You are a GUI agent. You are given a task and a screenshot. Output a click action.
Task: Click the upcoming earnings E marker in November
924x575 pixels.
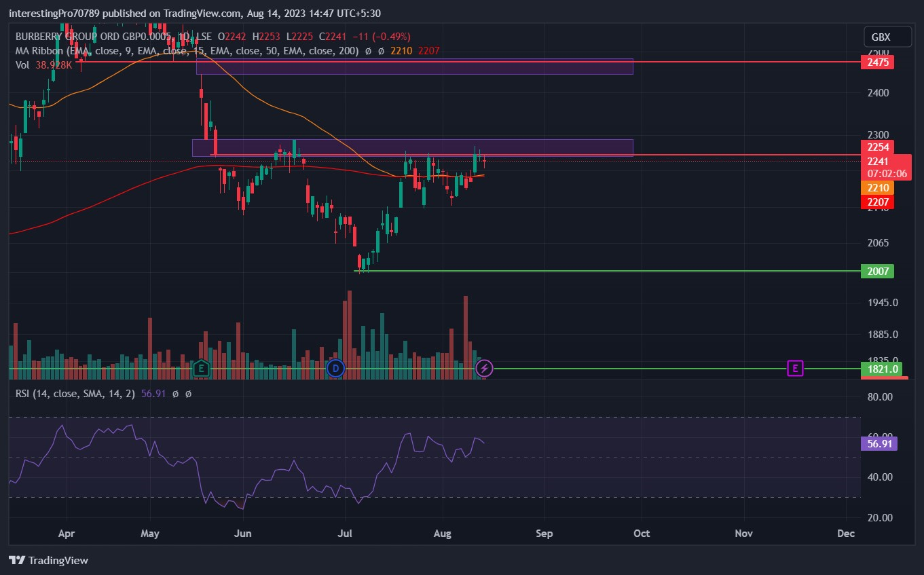coord(795,369)
